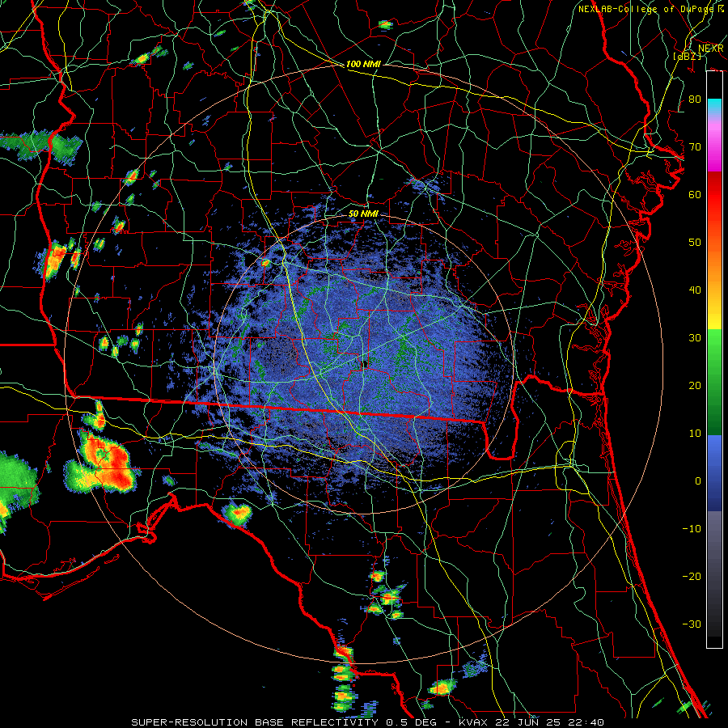Click the "70" value on dBZ scale
The height and width of the screenshot is (728, 728).
695,147
